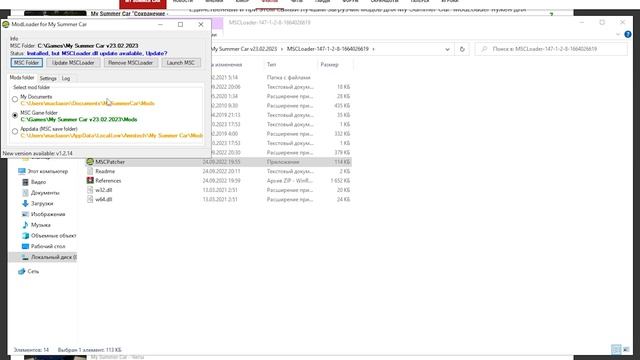Click the green Game folder Mods path
The height and width of the screenshot is (360, 640).
(x=79, y=120)
